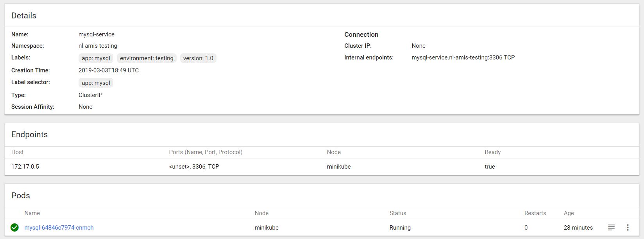This screenshot has width=644, height=239.
Task: Click the Ready column header in Endpoints
Action: click(x=492, y=152)
